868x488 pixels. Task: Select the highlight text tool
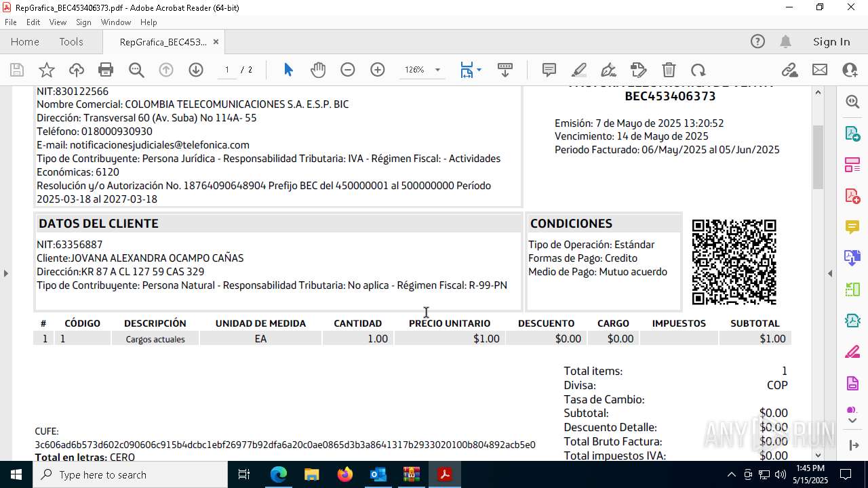point(579,70)
